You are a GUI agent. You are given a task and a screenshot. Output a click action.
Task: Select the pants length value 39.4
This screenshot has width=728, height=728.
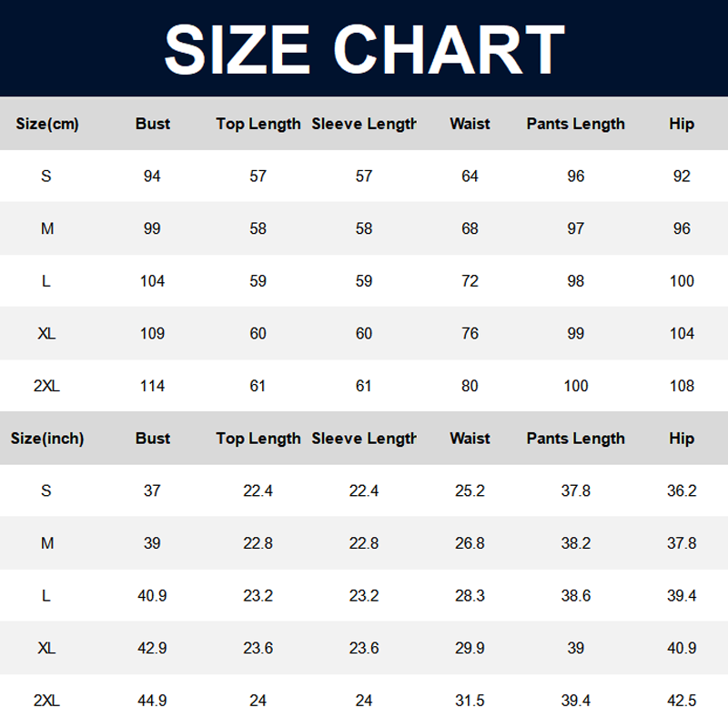(575, 701)
